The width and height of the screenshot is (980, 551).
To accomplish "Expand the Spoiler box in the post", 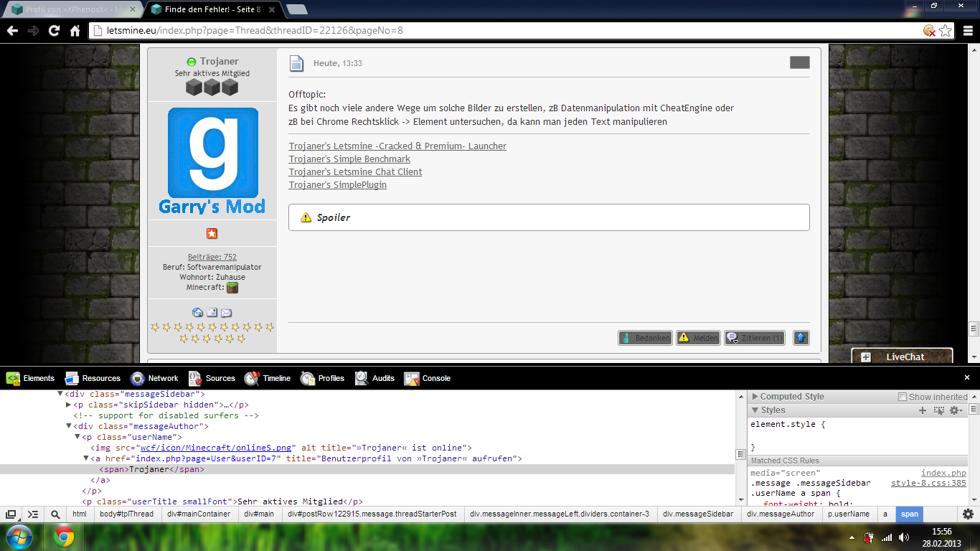I will point(334,217).
